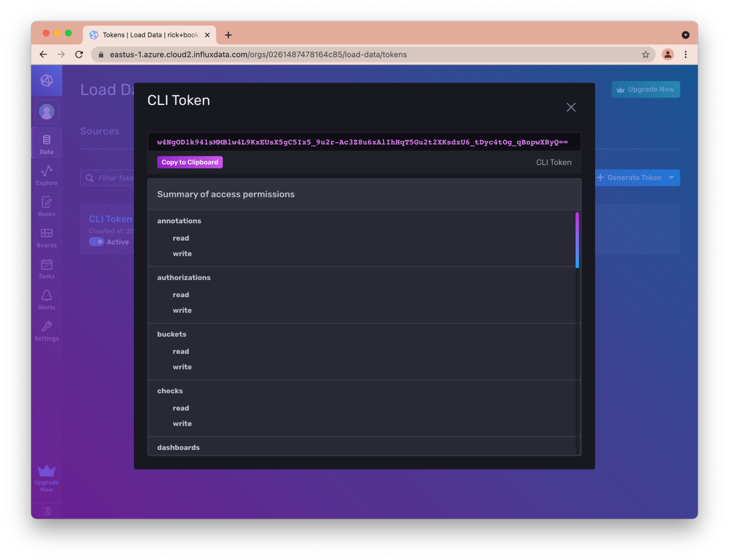The width and height of the screenshot is (729, 560).
Task: Close the Tokens browser tab
Action: tap(207, 35)
